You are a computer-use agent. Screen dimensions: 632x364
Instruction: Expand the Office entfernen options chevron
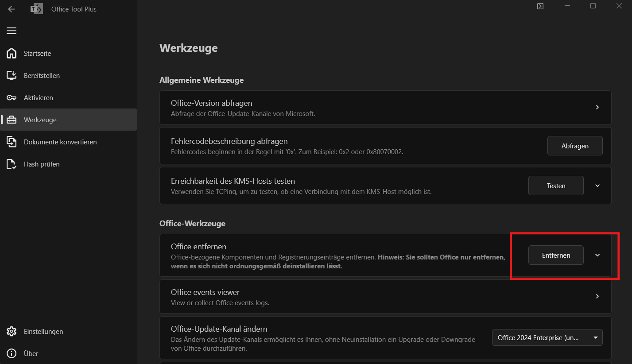[597, 255]
